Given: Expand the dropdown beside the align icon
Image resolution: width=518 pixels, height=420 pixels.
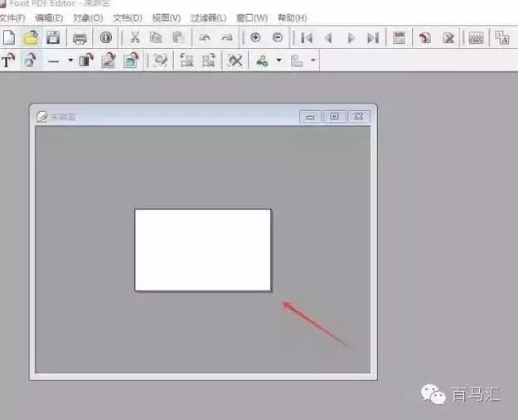Looking at the screenshot, I should coord(313,60).
